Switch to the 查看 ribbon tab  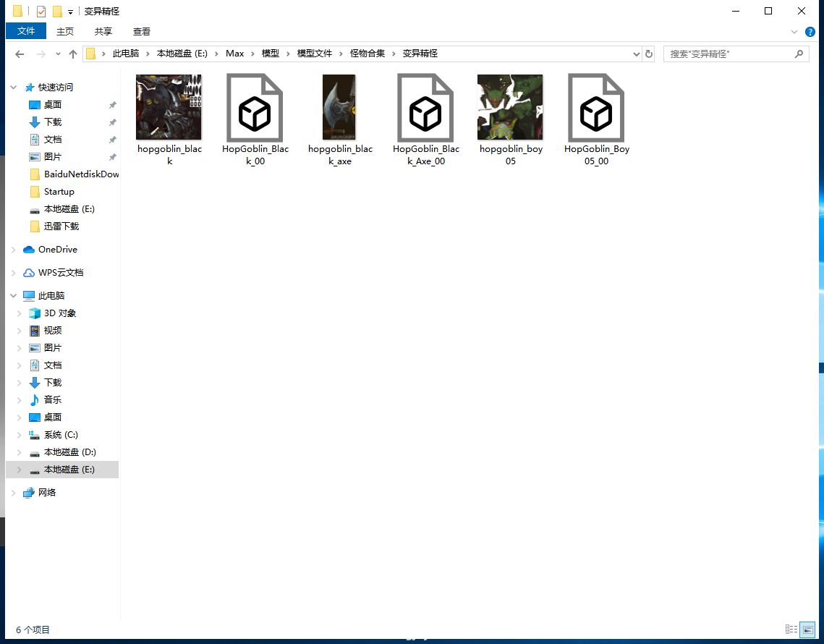pos(142,31)
